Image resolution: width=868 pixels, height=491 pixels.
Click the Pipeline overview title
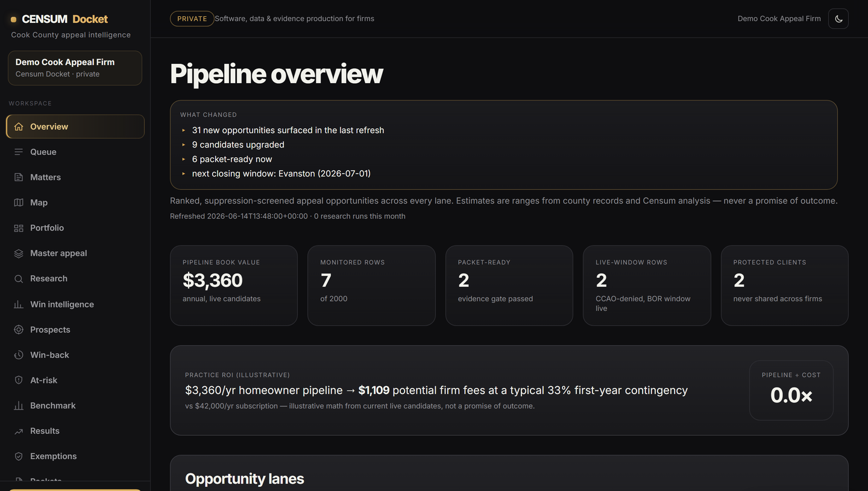276,73
